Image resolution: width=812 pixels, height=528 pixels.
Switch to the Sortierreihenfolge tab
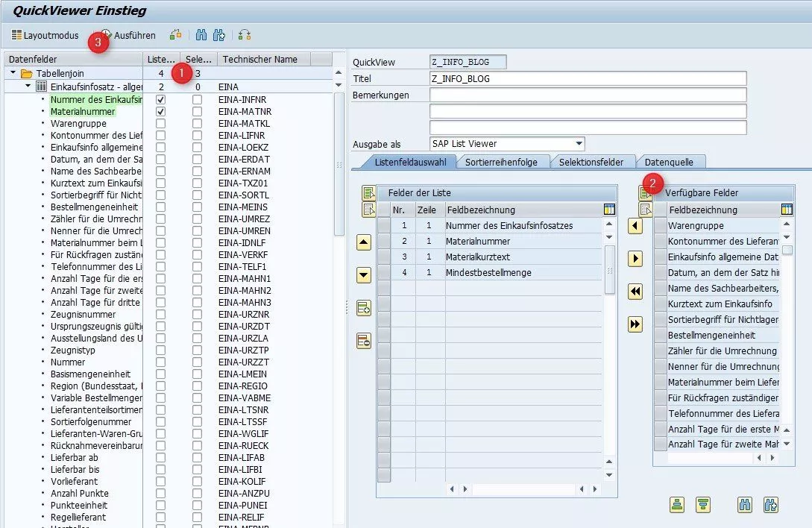pyautogui.click(x=501, y=162)
